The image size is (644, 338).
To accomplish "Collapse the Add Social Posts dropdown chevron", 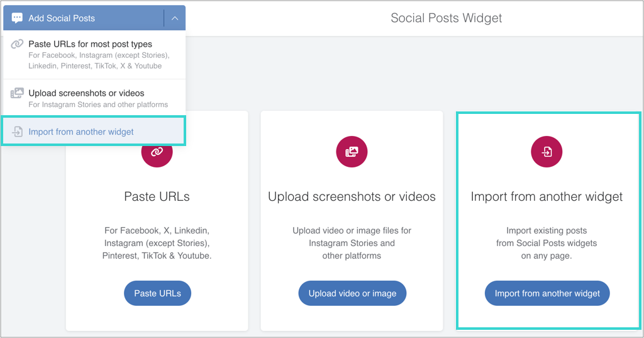I will click(x=175, y=18).
